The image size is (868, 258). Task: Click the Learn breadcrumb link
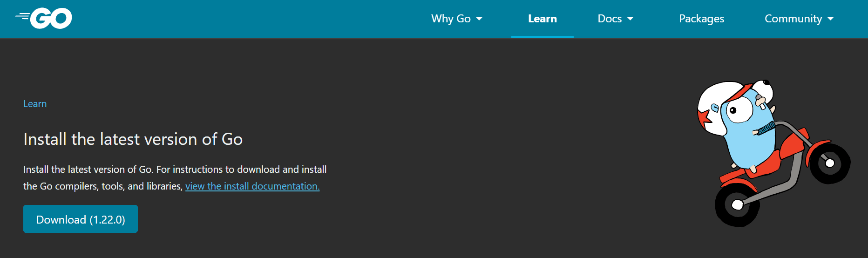coord(35,104)
